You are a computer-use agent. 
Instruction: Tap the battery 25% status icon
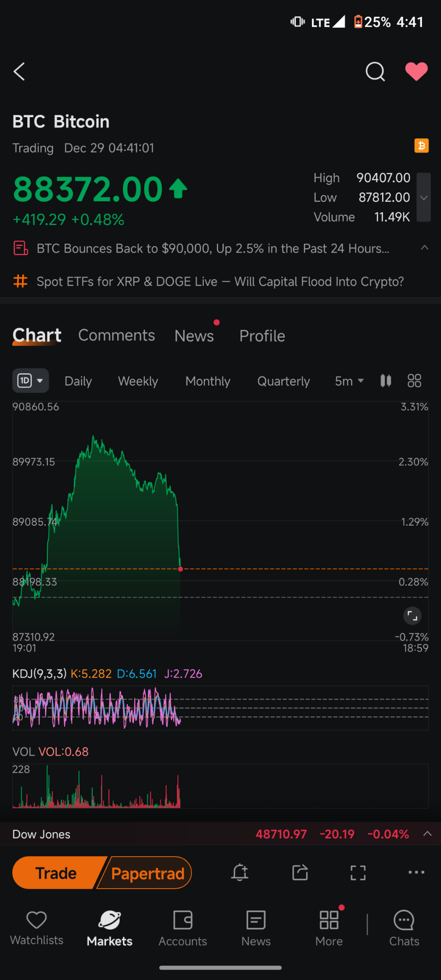tap(372, 22)
